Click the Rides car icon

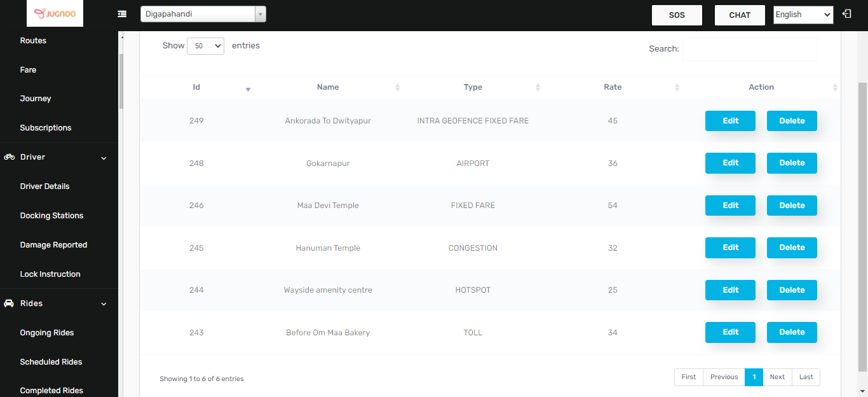click(10, 303)
